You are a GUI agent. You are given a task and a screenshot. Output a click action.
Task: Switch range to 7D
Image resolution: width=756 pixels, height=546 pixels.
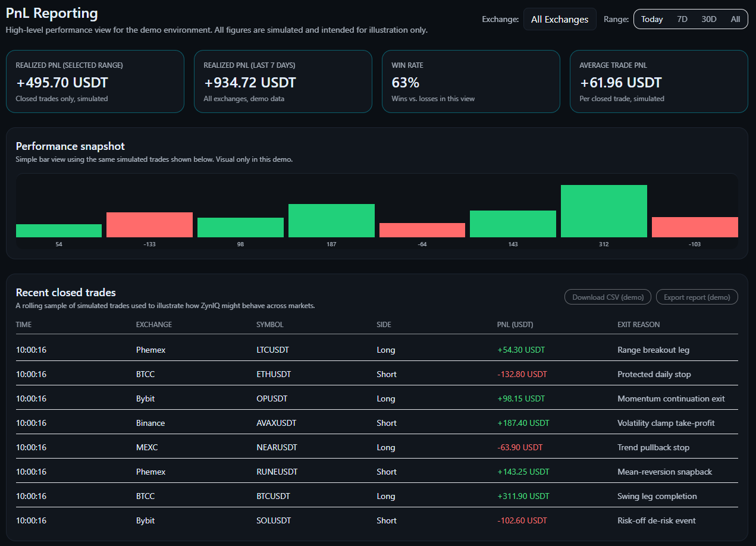tap(682, 19)
